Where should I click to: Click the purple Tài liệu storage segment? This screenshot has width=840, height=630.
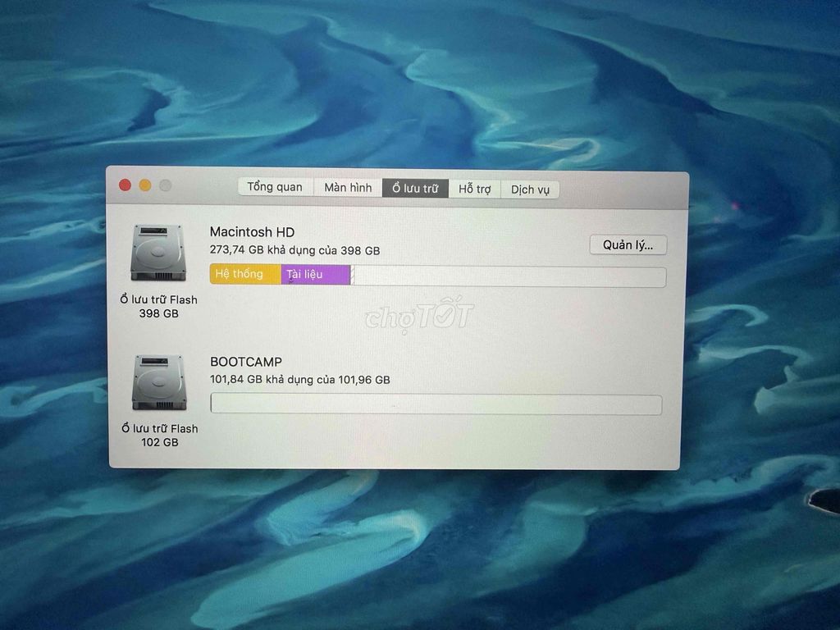(316, 274)
